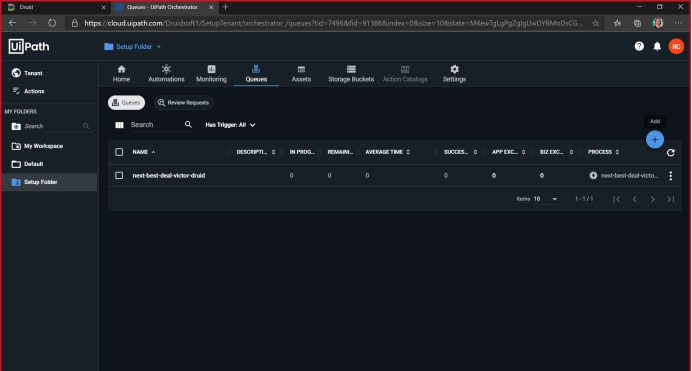Click the site lock icon in address bar
The width and height of the screenshot is (692, 371).
(75, 23)
